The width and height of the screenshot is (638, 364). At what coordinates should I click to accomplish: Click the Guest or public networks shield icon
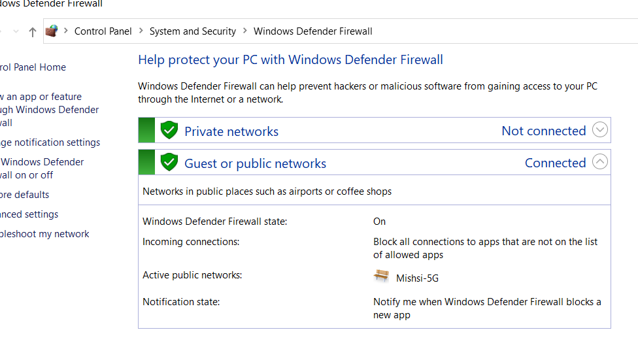pyautogui.click(x=169, y=162)
